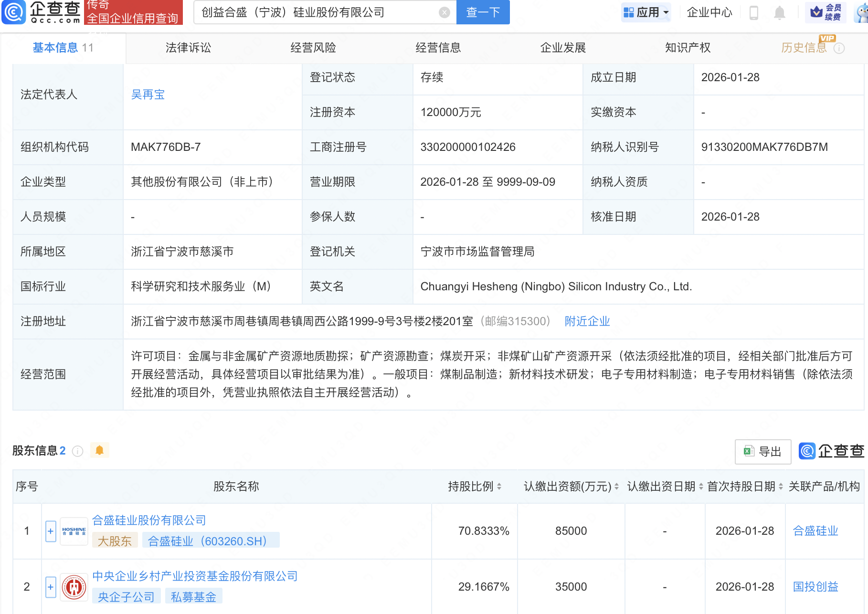Click the 会员续费 membership icon
The width and height of the screenshot is (868, 614).
coord(826,13)
